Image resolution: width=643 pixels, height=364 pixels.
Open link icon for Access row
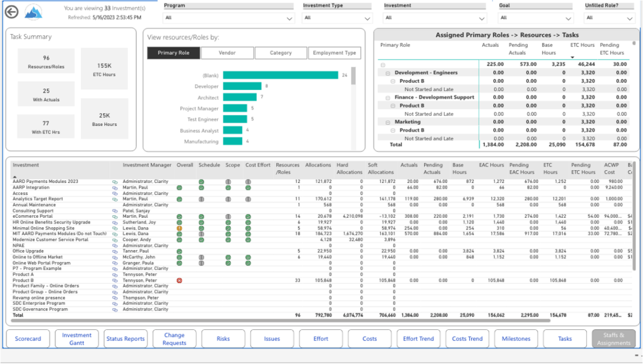(x=114, y=193)
